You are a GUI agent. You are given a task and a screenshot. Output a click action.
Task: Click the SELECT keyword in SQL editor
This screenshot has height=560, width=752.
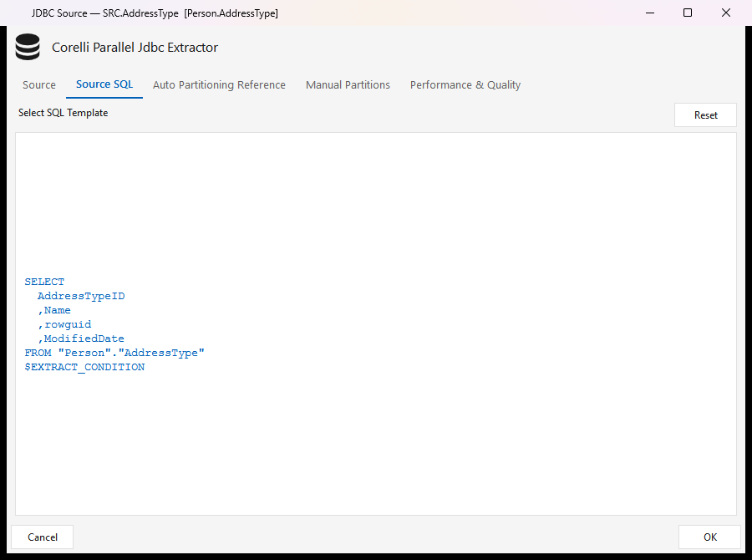point(44,282)
